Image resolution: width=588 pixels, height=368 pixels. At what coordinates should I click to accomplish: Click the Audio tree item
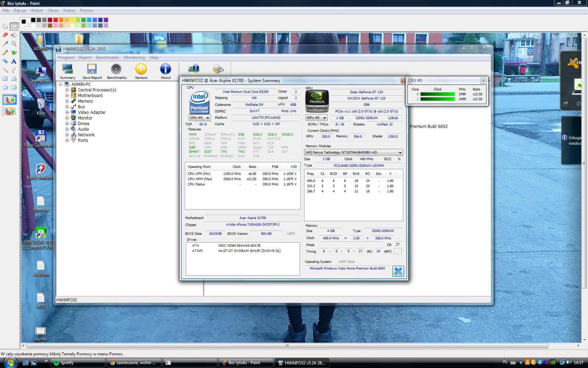tap(83, 129)
